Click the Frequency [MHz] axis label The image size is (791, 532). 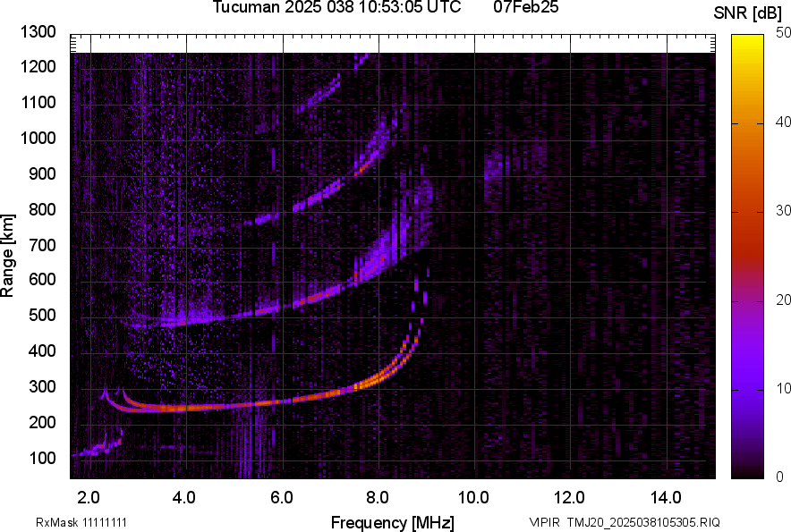pyautogui.click(x=392, y=522)
